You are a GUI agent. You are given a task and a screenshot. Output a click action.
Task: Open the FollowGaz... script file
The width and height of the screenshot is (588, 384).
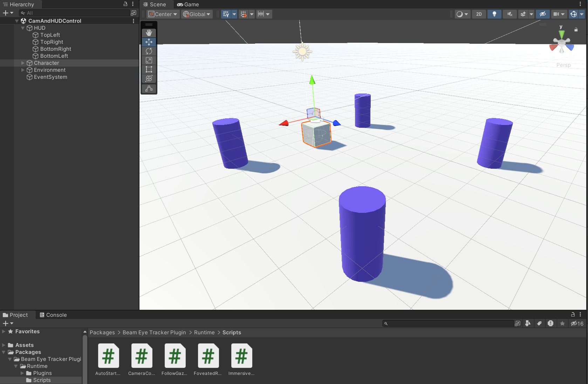tap(175, 360)
